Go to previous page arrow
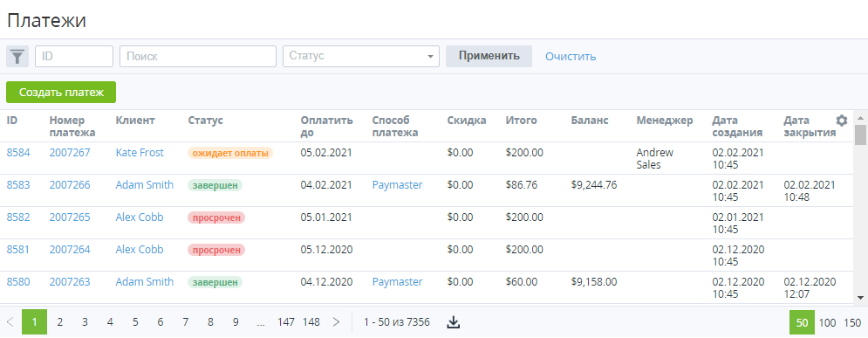Image resolution: width=868 pixels, height=338 pixels. 10,322
